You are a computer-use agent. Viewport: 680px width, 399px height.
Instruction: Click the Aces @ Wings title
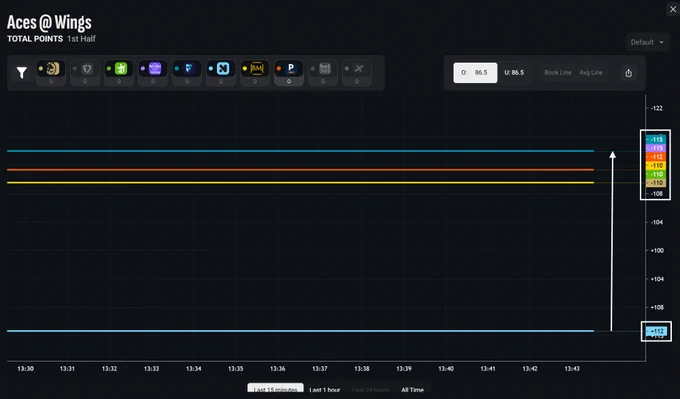point(49,22)
